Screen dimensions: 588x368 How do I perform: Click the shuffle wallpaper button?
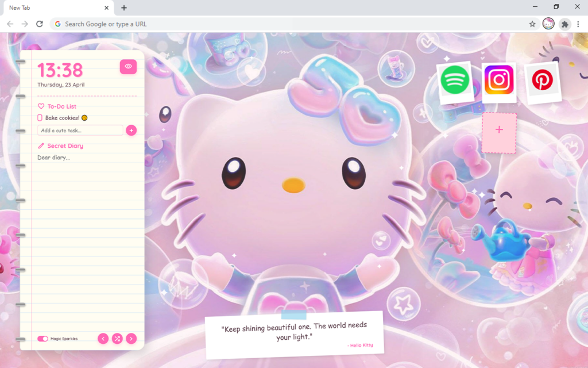tap(117, 339)
